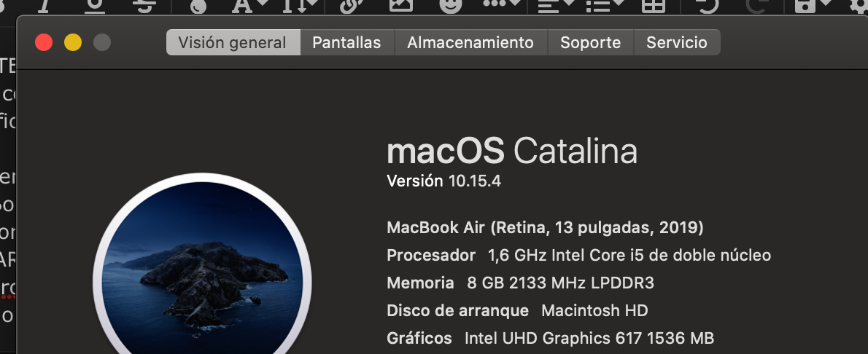Image resolution: width=868 pixels, height=354 pixels.
Task: Close the About This Mac window
Action: 44,42
